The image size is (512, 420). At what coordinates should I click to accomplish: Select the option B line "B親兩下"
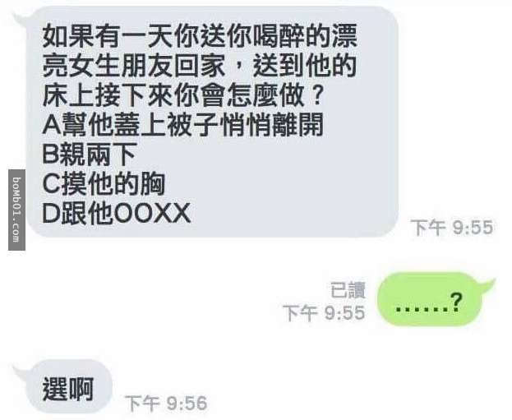(89, 155)
